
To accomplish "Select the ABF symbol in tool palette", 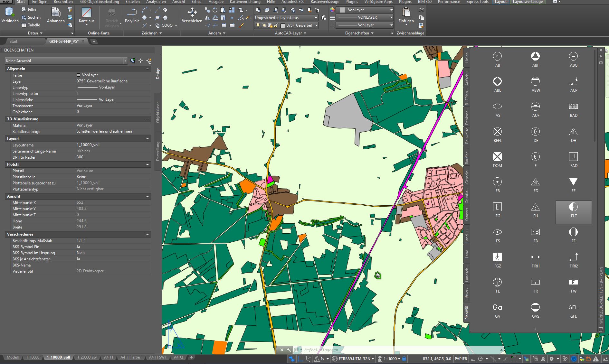I will [x=535, y=57].
